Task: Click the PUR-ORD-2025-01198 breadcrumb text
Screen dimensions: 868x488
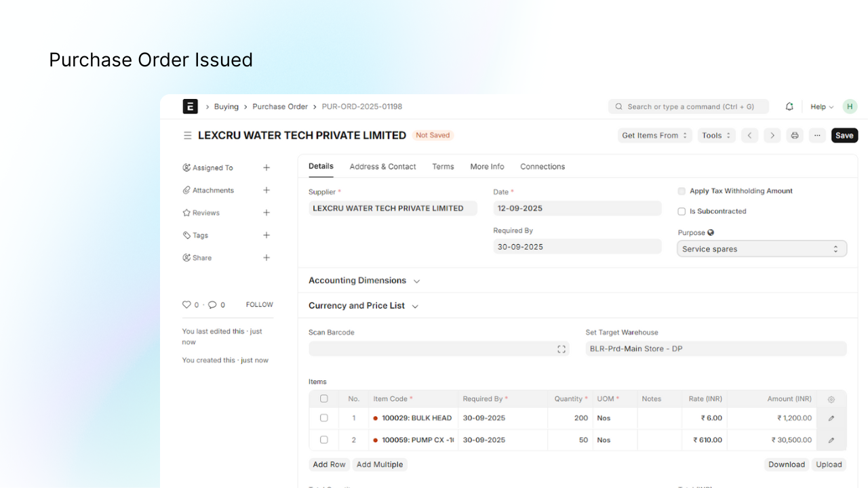Action: click(362, 106)
